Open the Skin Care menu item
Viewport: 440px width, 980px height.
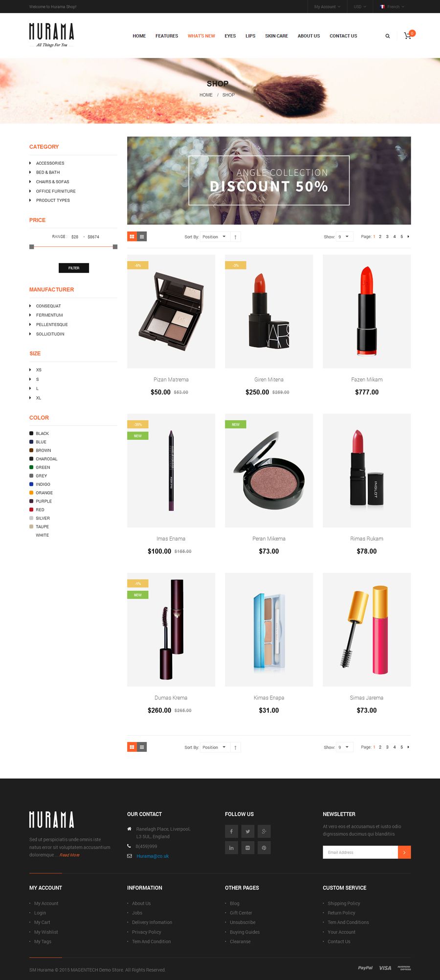[x=276, y=36]
